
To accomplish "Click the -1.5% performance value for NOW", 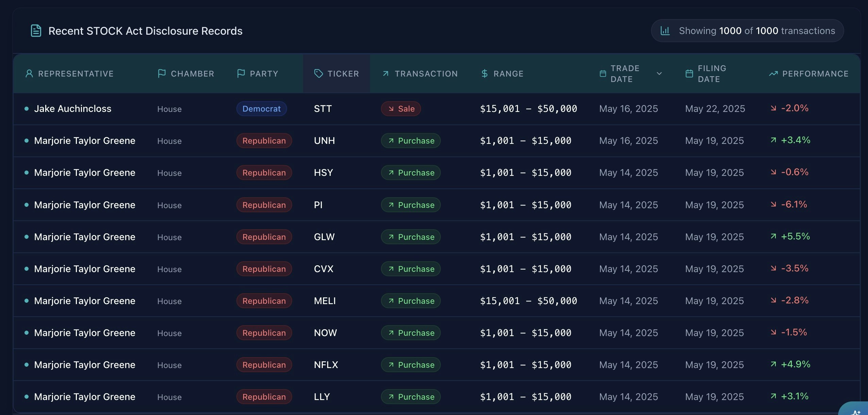I will (x=794, y=332).
